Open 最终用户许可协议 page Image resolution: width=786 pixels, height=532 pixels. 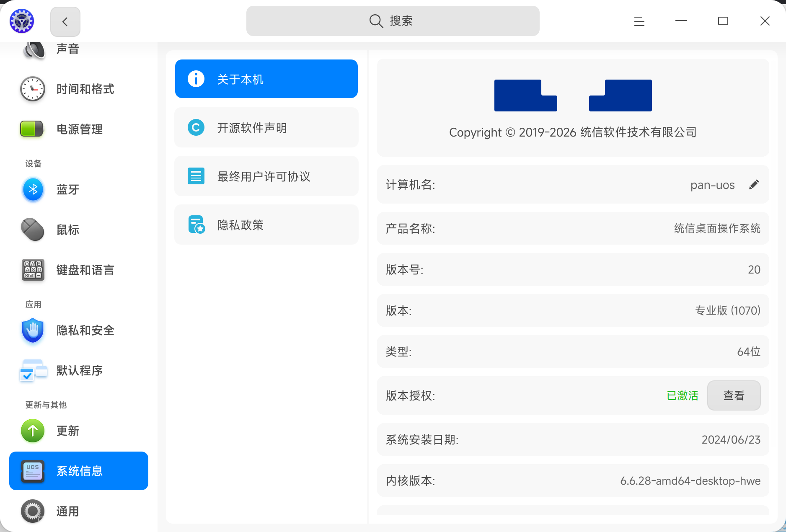pyautogui.click(x=266, y=176)
